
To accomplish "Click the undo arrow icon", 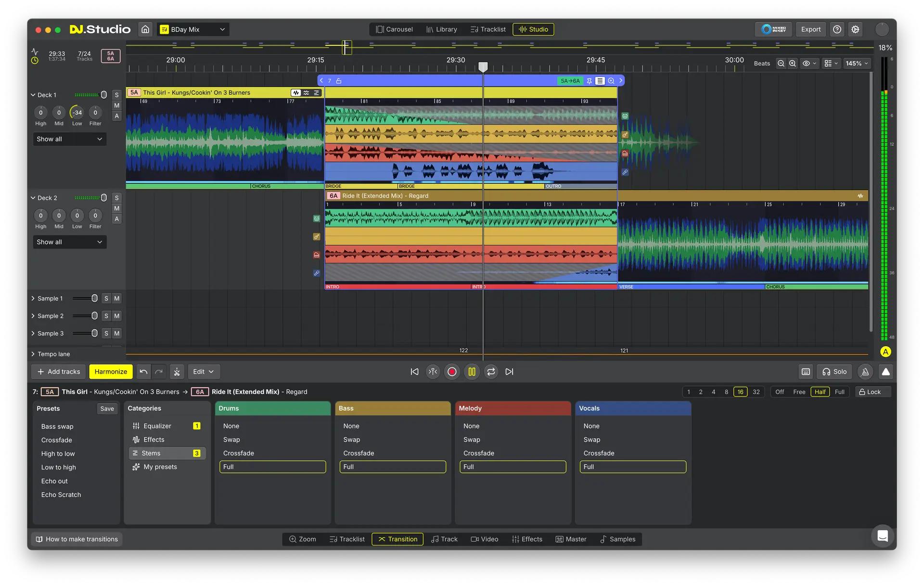I will tap(143, 372).
